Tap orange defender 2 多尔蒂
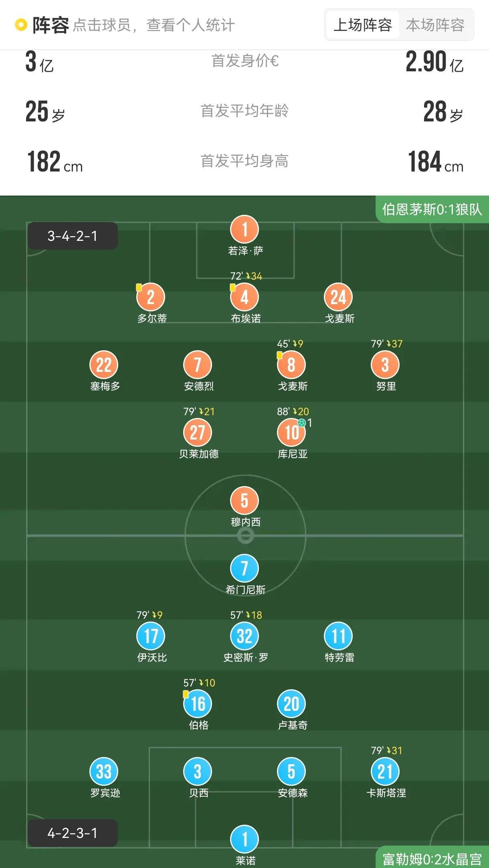The height and width of the screenshot is (868, 489). (x=151, y=297)
